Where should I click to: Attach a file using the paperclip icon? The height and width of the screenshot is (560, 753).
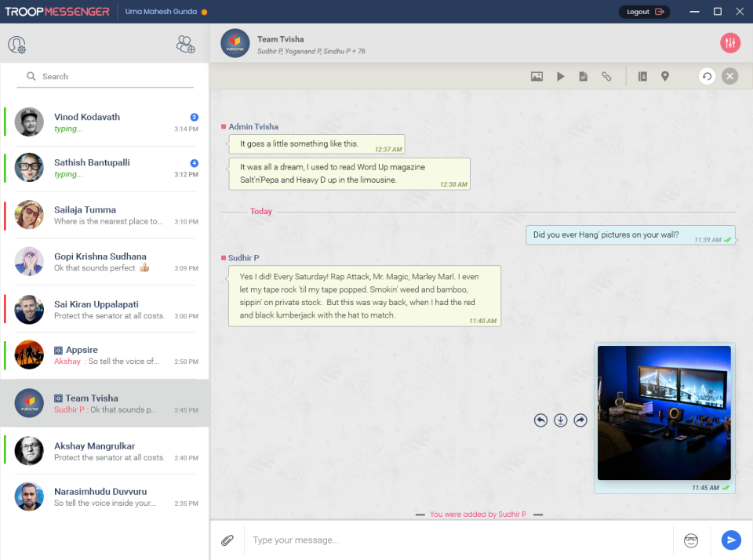pyautogui.click(x=227, y=540)
